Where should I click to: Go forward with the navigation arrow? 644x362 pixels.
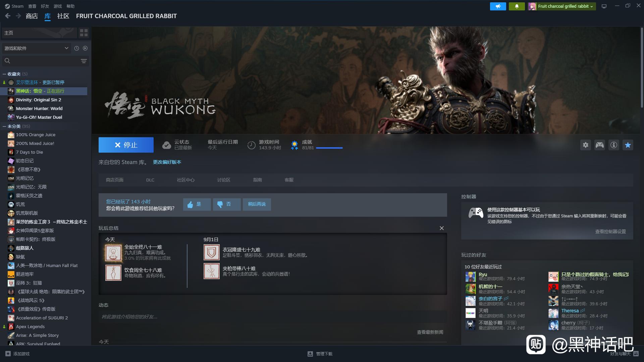[x=18, y=16]
